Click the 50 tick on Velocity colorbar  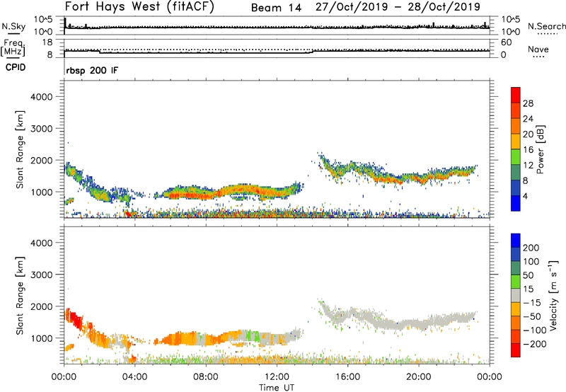pyautogui.click(x=528, y=275)
